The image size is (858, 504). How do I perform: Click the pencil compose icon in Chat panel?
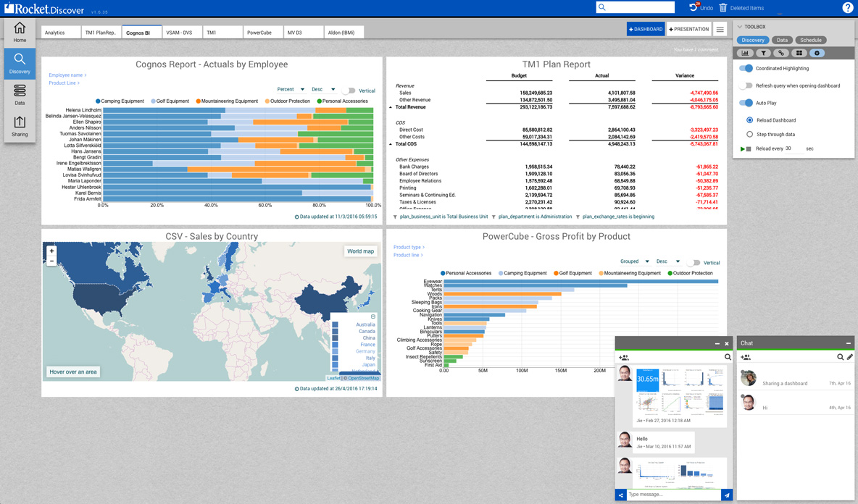(850, 357)
